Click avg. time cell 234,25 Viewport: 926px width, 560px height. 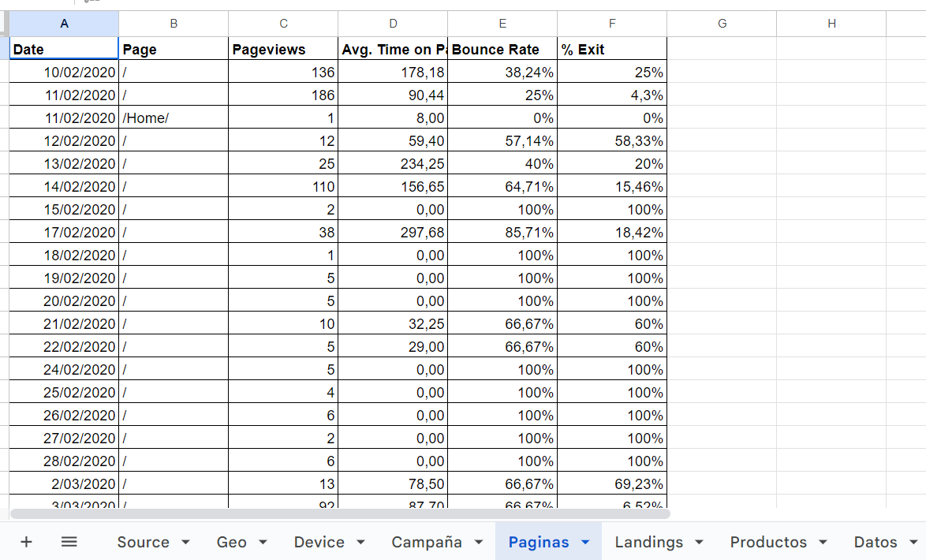[x=393, y=163]
